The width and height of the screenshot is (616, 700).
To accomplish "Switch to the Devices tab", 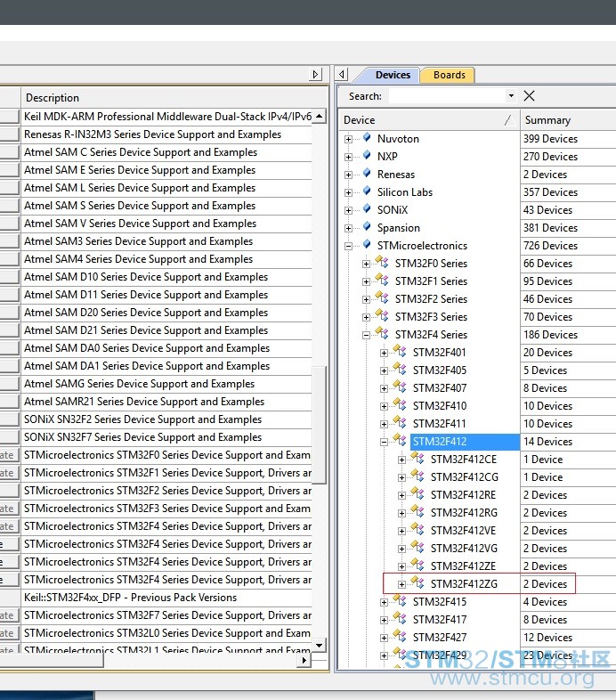I will click(x=393, y=75).
